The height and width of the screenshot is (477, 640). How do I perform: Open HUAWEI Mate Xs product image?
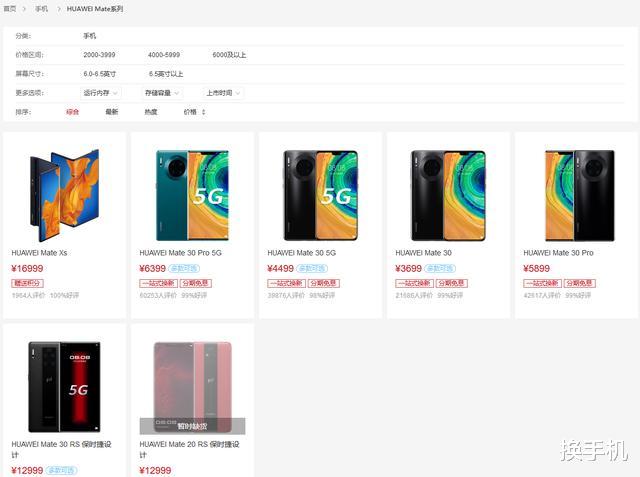64,195
